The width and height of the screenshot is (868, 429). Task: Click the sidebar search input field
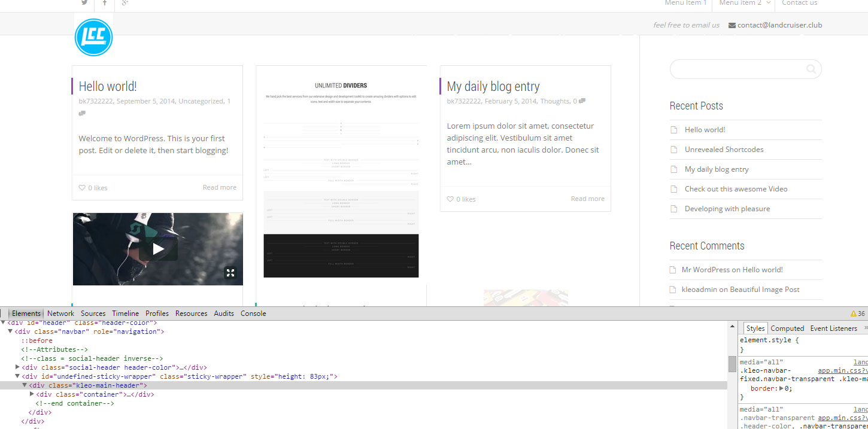click(x=736, y=69)
